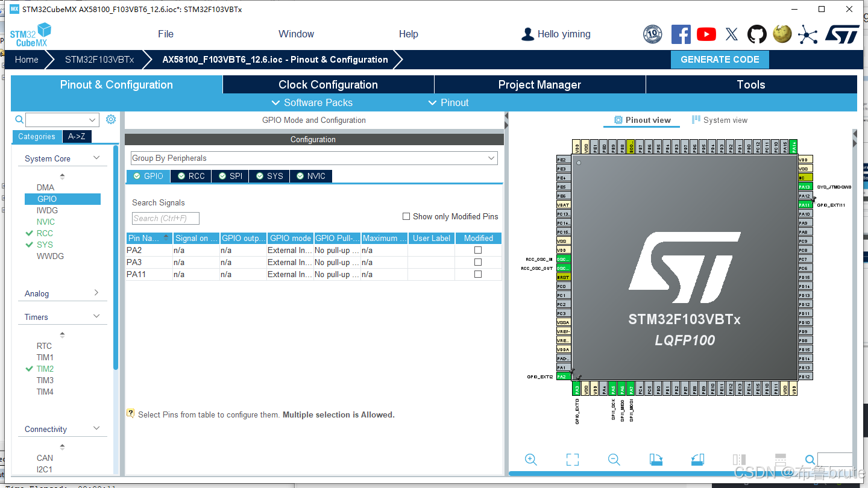Click the horizontal flip chip icon

tap(739, 460)
